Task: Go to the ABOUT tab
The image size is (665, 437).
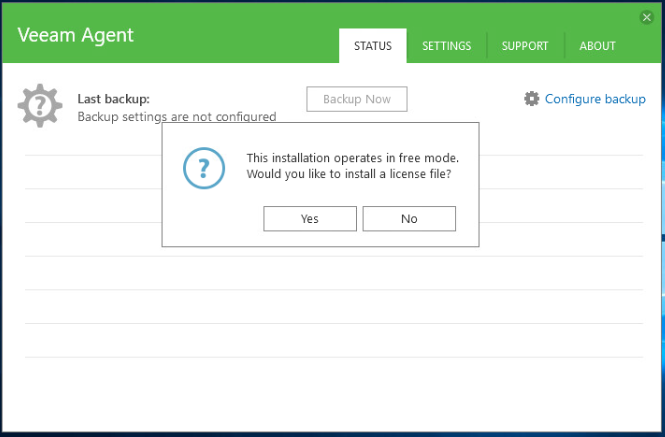Action: coord(597,46)
